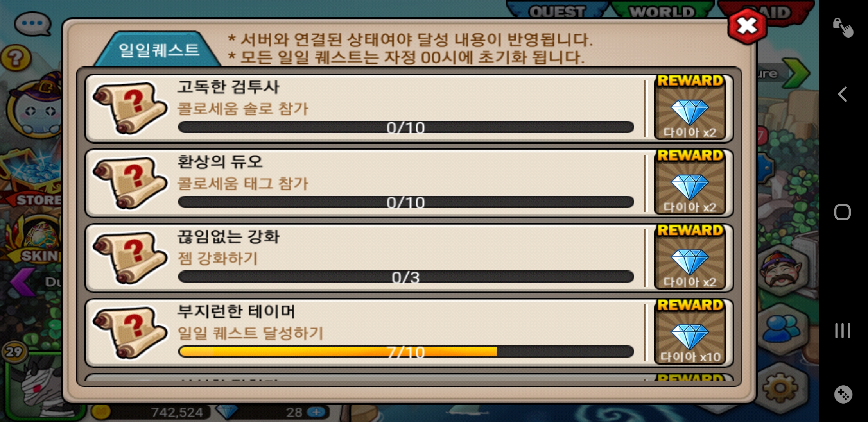Open the friends hexagon icon

click(781, 328)
